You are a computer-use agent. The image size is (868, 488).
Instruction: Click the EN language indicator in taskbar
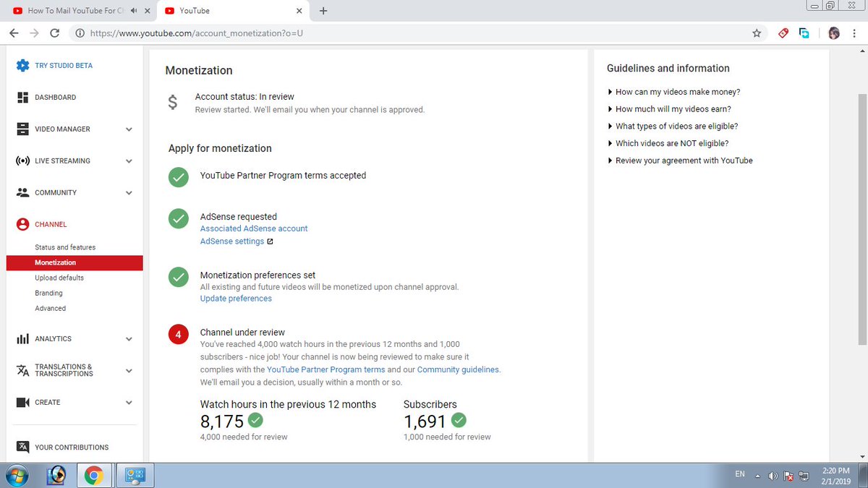[740, 474]
